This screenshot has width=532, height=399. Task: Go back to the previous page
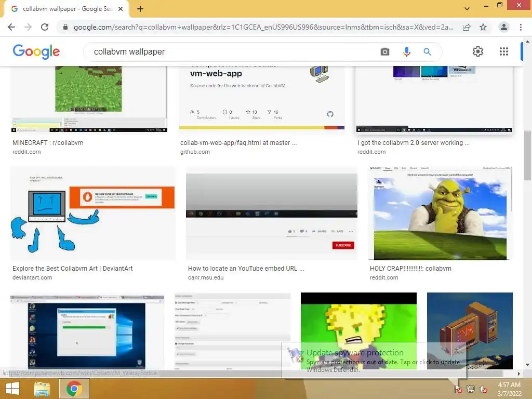coord(11,27)
